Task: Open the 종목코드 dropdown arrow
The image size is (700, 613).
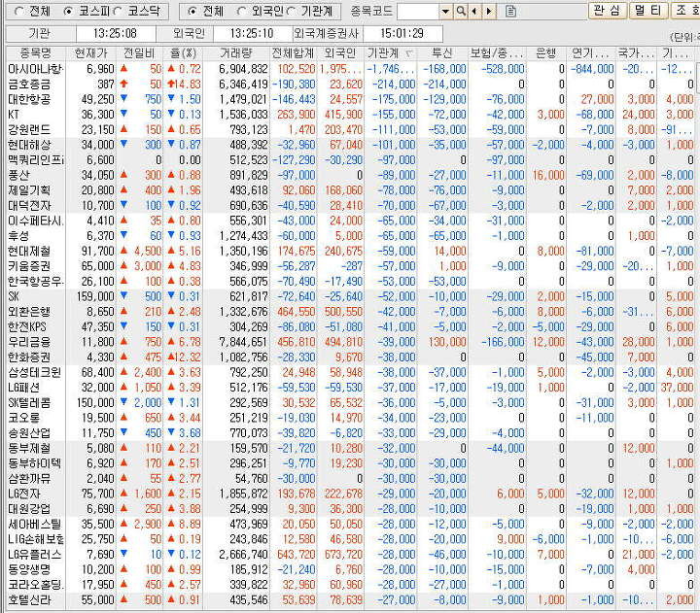Action: click(445, 11)
